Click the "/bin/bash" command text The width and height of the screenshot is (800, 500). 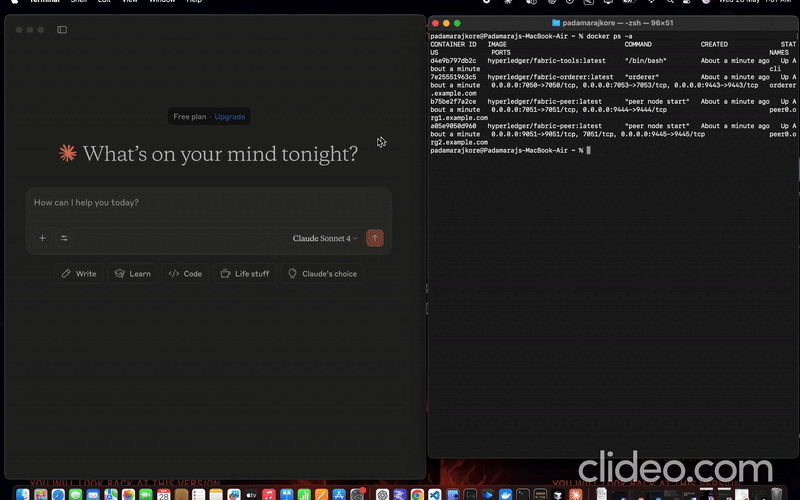coord(645,61)
